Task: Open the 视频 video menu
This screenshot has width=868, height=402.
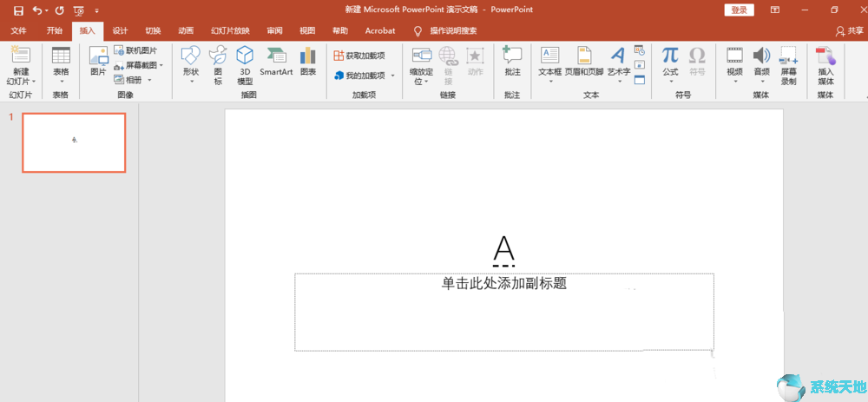Action: (734, 65)
